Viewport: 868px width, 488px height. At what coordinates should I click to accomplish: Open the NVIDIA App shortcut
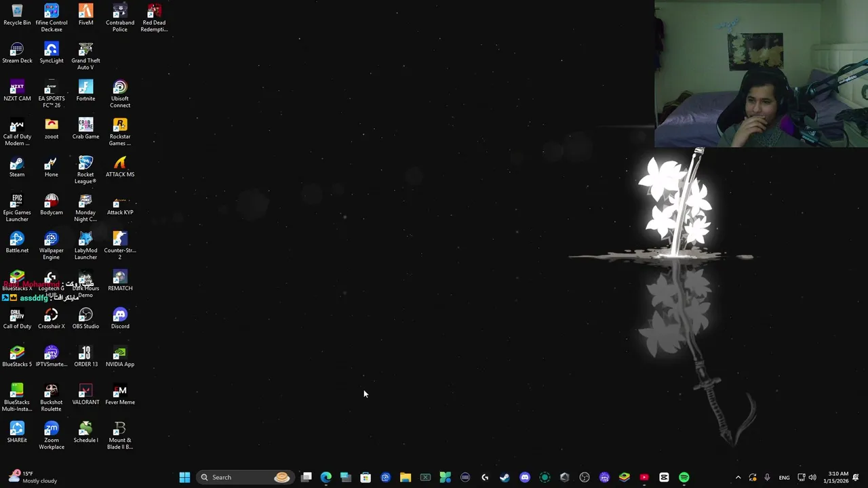[x=120, y=357]
